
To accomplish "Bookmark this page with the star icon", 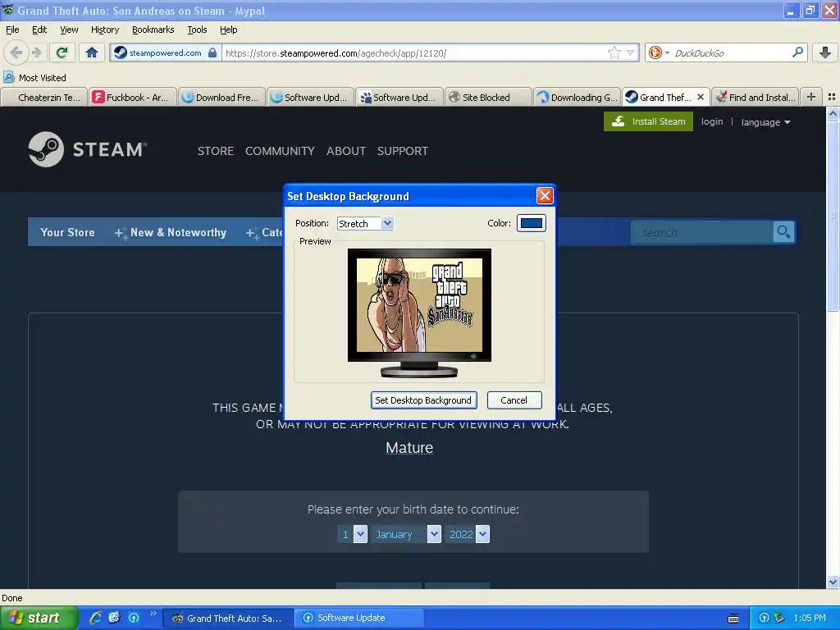I will pyautogui.click(x=614, y=52).
